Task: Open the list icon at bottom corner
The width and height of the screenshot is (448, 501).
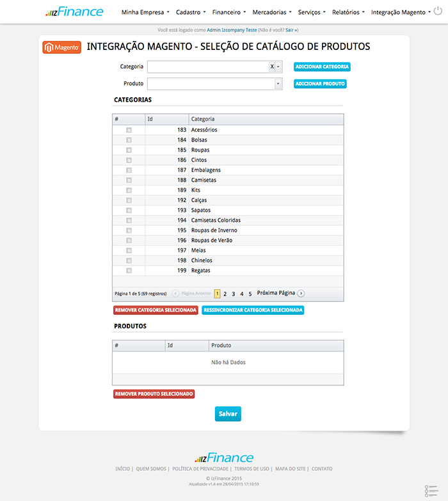Action: (431, 491)
